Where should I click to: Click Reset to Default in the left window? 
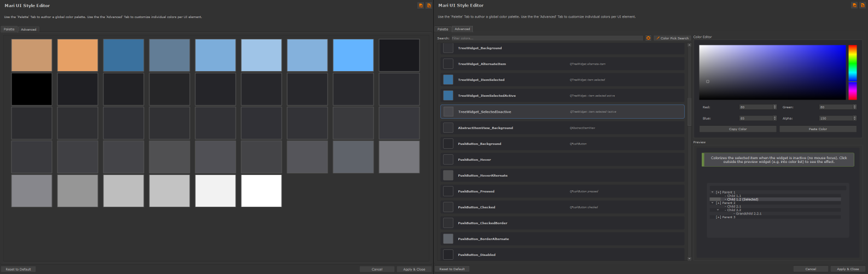(x=19, y=269)
